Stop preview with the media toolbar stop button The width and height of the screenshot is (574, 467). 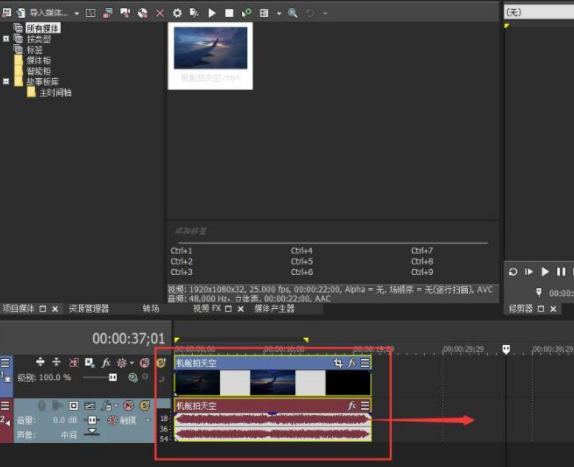pyautogui.click(x=229, y=13)
